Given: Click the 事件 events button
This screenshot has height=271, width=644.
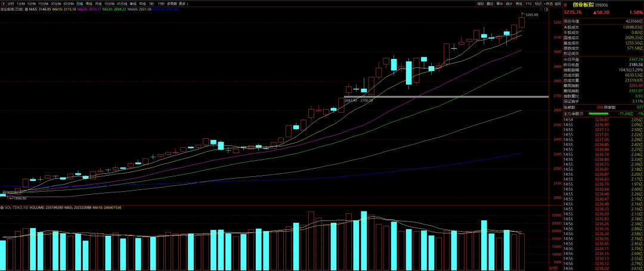Looking at the screenshot, I should (500, 4).
